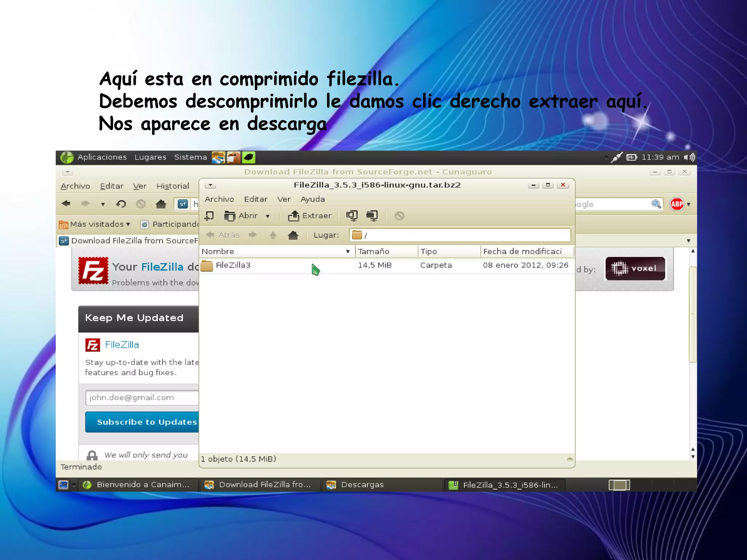The image size is (747, 560).
Task: Click the web browser launcher icon in the top panel
Action: click(x=218, y=157)
